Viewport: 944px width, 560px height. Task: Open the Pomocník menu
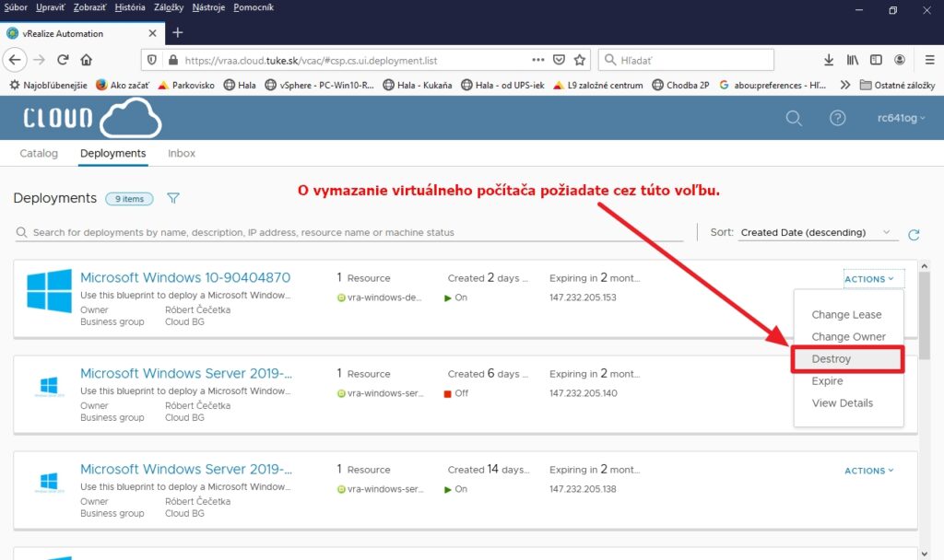point(254,7)
